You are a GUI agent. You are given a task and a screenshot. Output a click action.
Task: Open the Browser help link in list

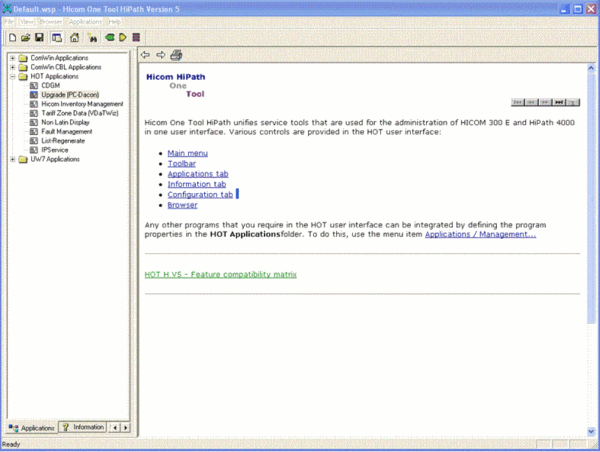click(183, 205)
